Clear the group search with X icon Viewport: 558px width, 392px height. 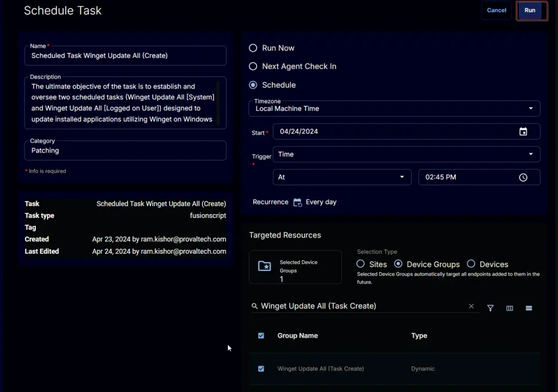(x=471, y=306)
